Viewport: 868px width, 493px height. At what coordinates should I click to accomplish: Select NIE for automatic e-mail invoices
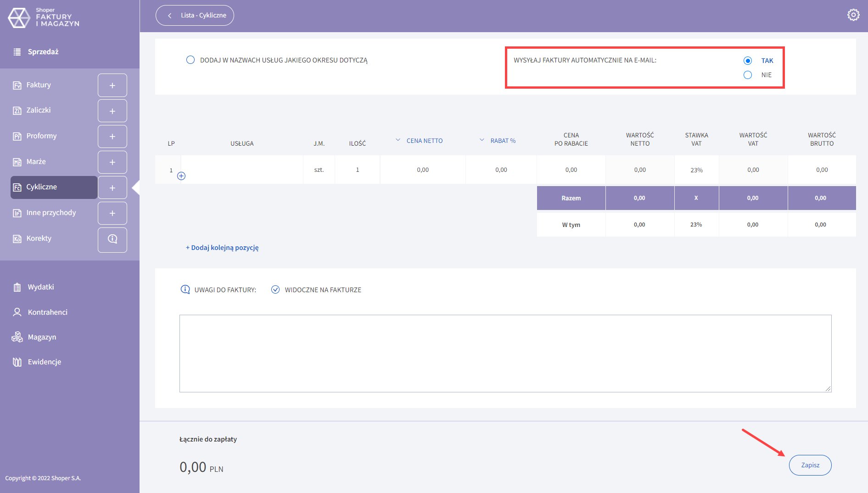point(748,75)
